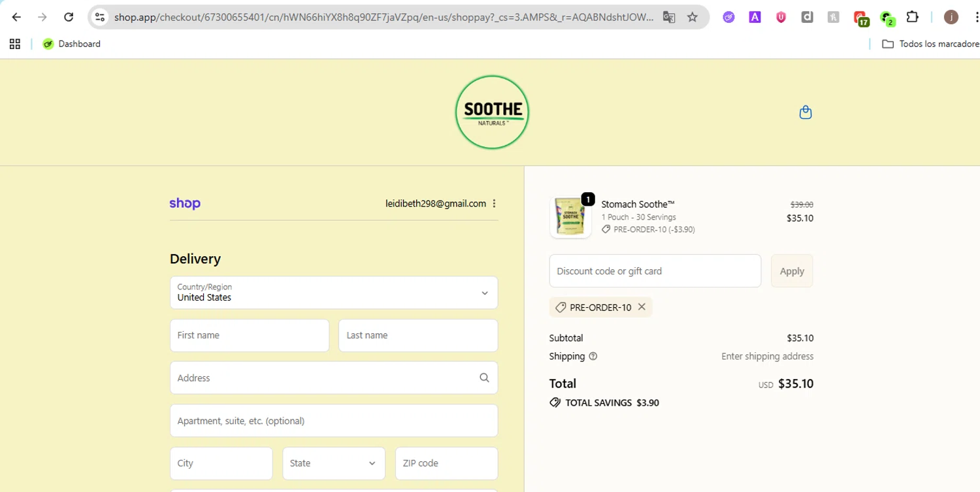Open the extension with badge 17
Screen dimensions: 980x492
[x=860, y=18]
